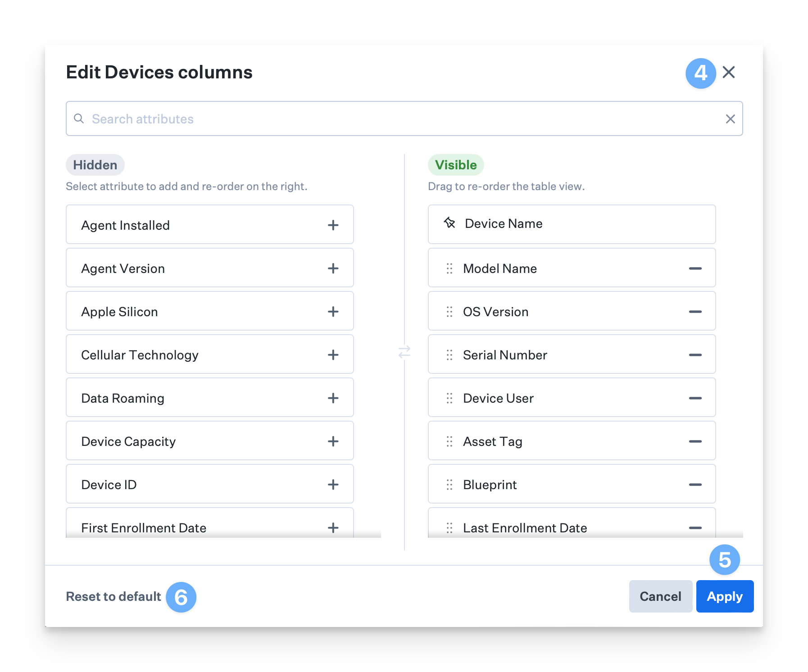Clear the search attributes field
The height and width of the screenshot is (672, 808).
730,119
